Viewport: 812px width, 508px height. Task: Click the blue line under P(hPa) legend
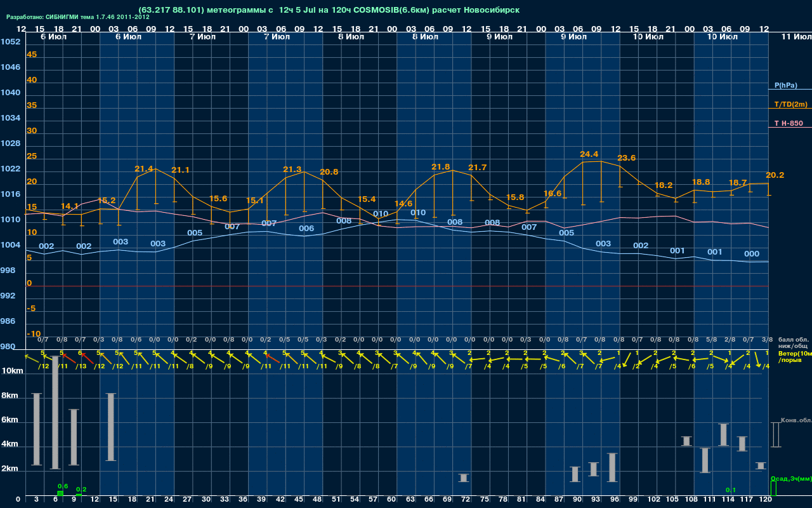(x=790, y=90)
